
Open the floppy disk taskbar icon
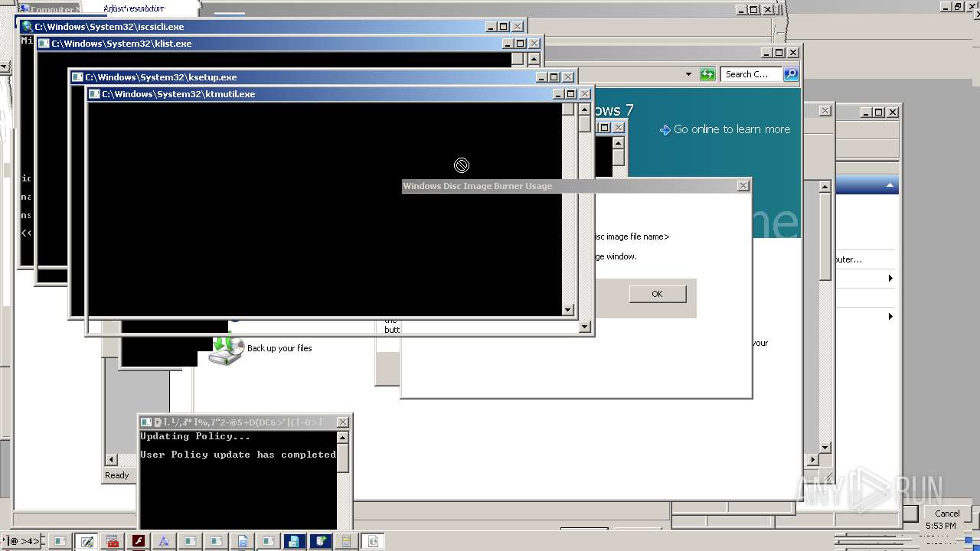click(x=292, y=541)
